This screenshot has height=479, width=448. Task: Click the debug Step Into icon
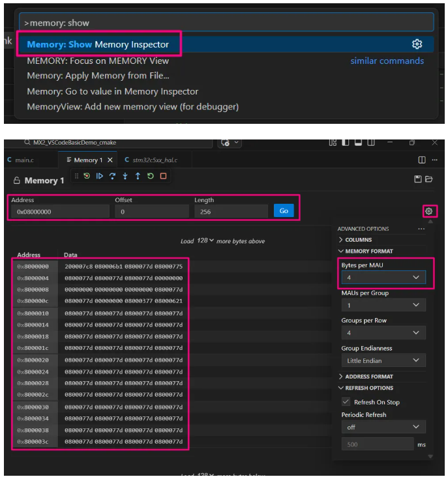pos(125,176)
